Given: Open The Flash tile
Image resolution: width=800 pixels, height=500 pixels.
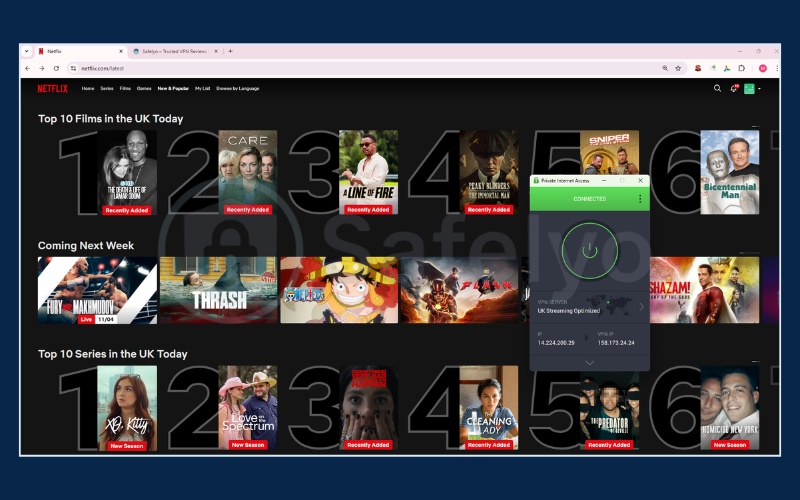Looking at the screenshot, I should [459, 290].
